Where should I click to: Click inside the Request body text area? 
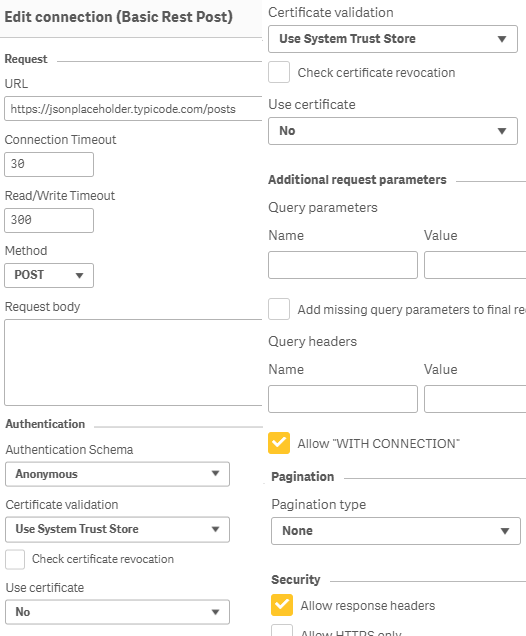[133, 362]
